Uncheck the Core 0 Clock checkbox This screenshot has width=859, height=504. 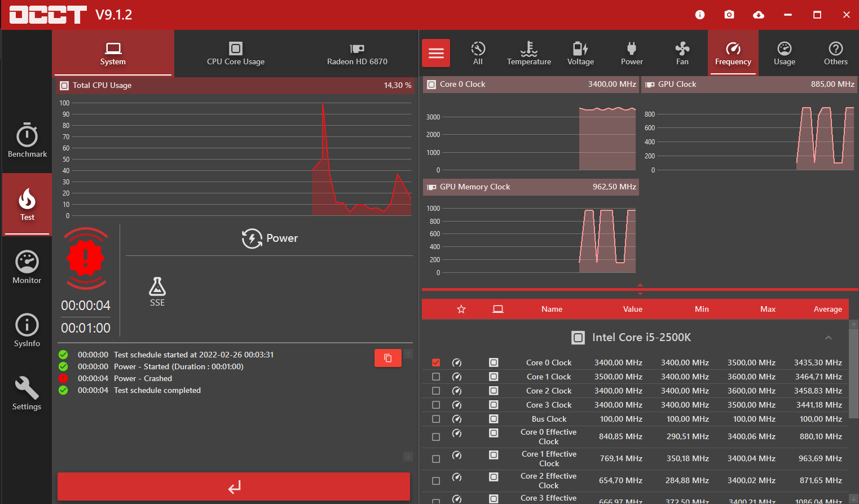click(x=436, y=362)
